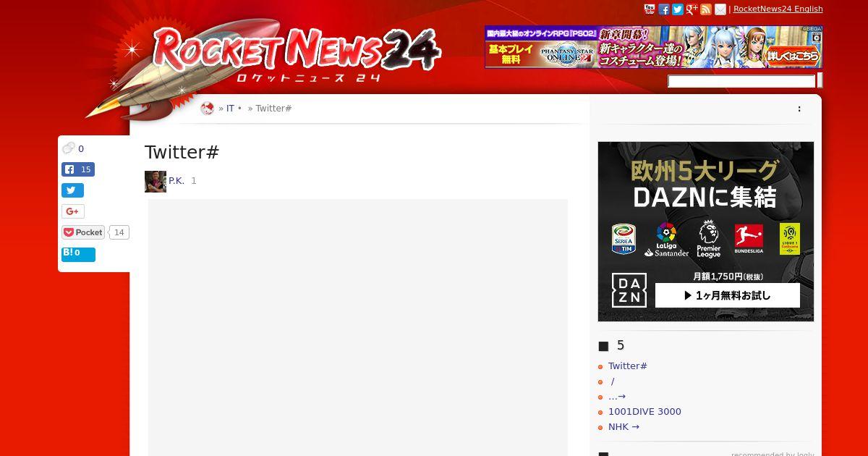
Task: Click the 詳しくはこちら button in banner
Action: coord(793,55)
